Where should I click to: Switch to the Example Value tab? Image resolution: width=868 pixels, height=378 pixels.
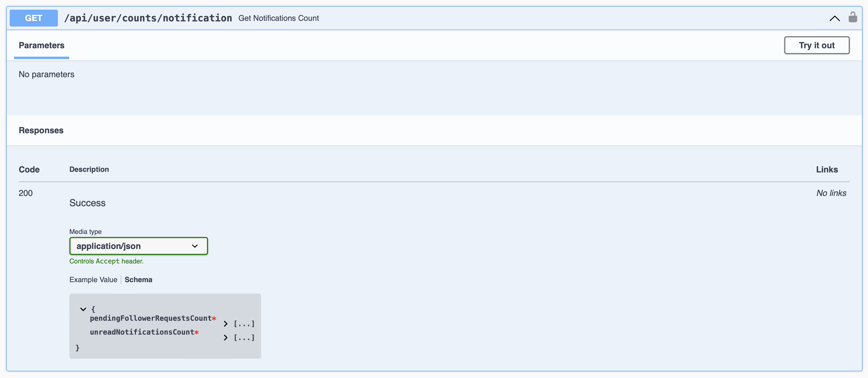(93, 280)
